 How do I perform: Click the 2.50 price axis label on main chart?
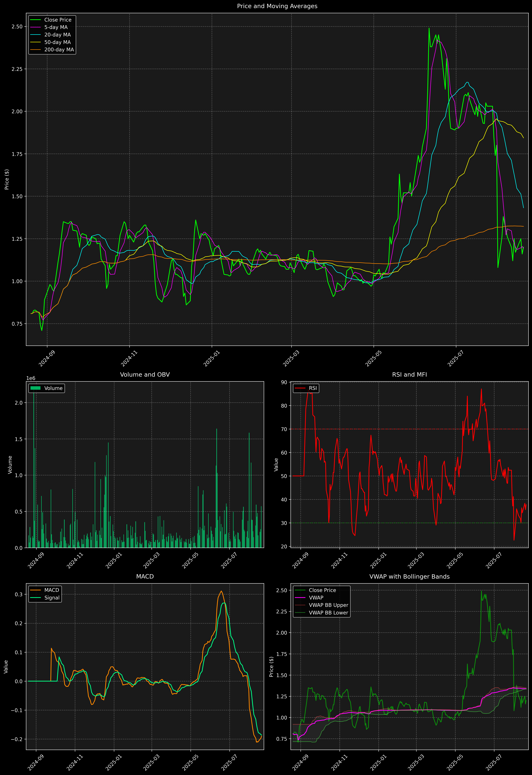[17, 27]
